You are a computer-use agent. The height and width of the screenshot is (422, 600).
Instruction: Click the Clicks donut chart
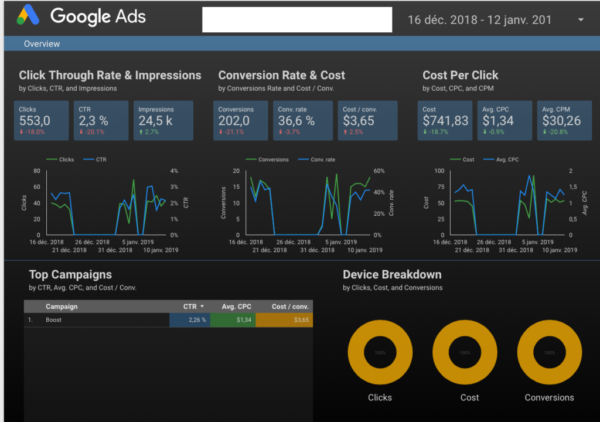(x=380, y=354)
